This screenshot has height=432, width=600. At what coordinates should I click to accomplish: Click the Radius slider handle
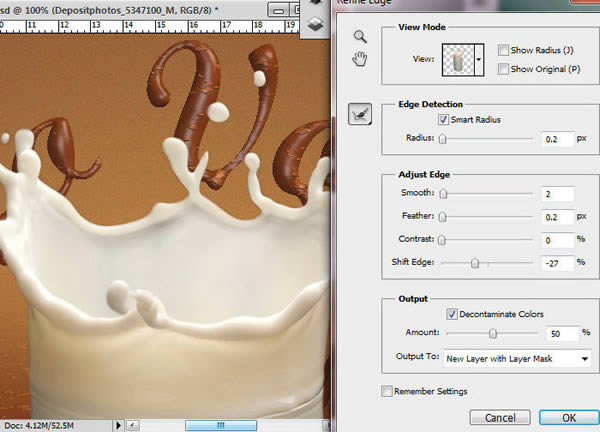(442, 139)
